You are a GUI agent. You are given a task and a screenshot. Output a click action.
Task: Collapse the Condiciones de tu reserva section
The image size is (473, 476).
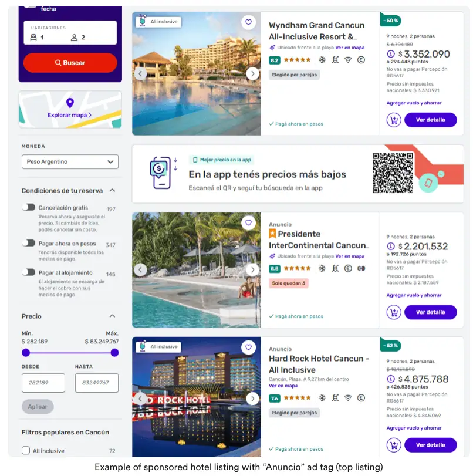click(x=112, y=190)
